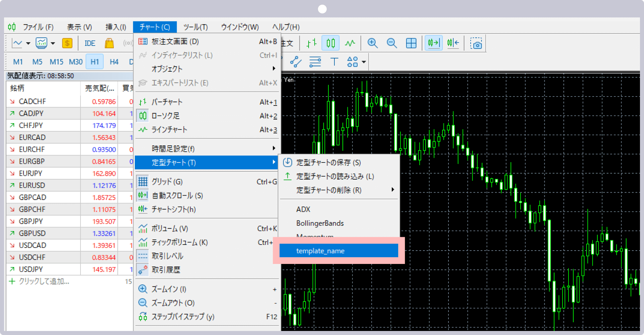Select the line chart toolbar icon

[350, 43]
